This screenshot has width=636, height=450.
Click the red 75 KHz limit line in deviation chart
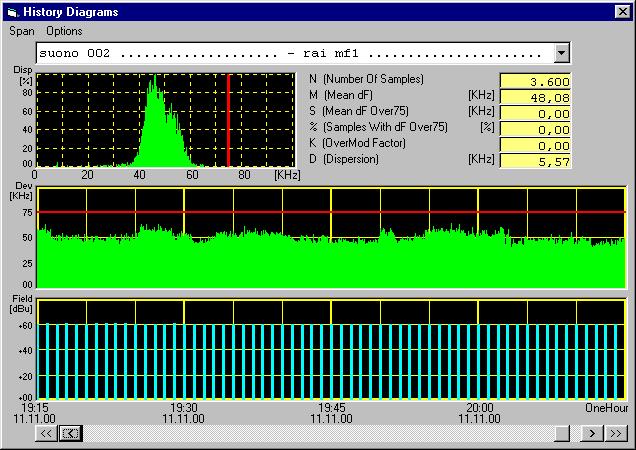(x=331, y=212)
